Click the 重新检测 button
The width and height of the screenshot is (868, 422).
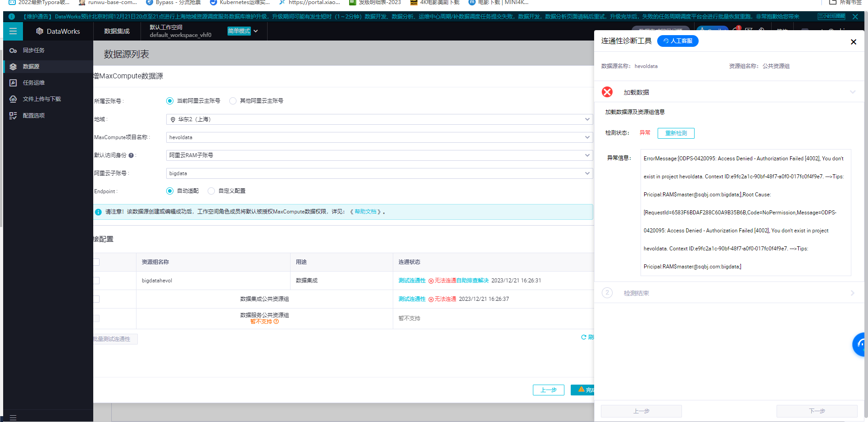click(676, 133)
